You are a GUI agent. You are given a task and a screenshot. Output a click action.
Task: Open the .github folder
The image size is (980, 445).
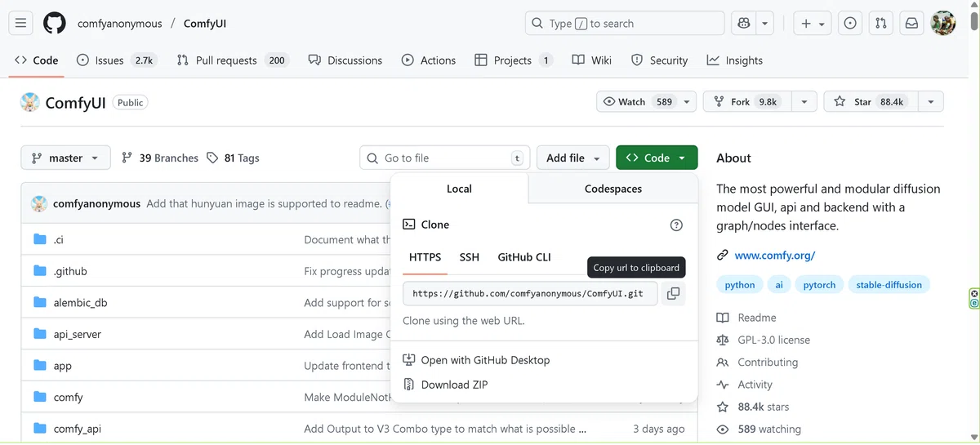[70, 271]
